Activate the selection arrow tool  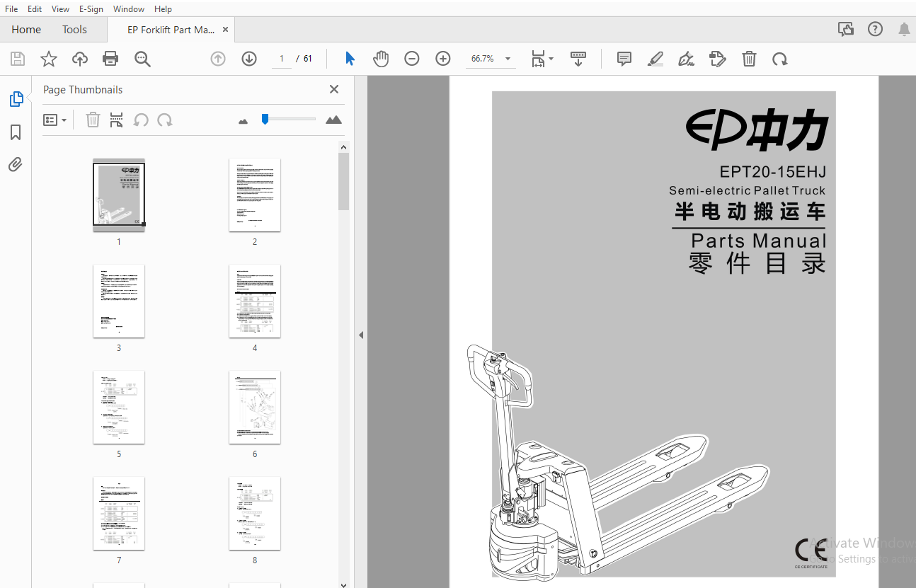click(x=350, y=59)
